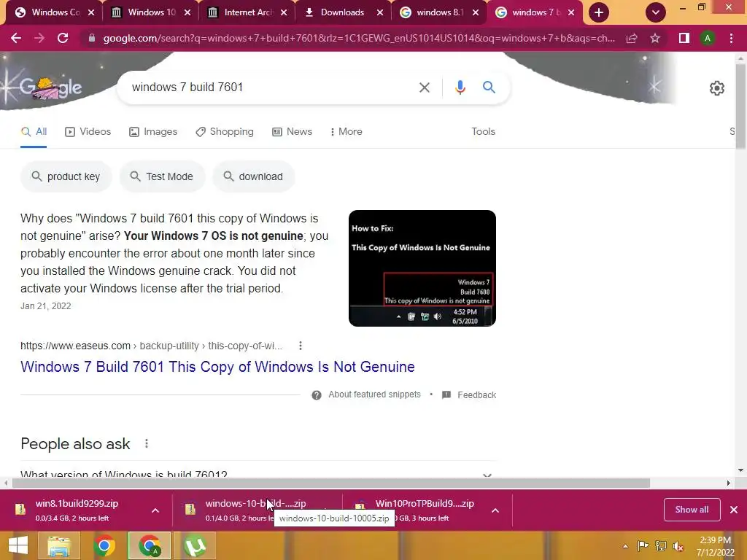This screenshot has height=560, width=747.
Task: Refine search with product key chip
Action: tap(66, 176)
